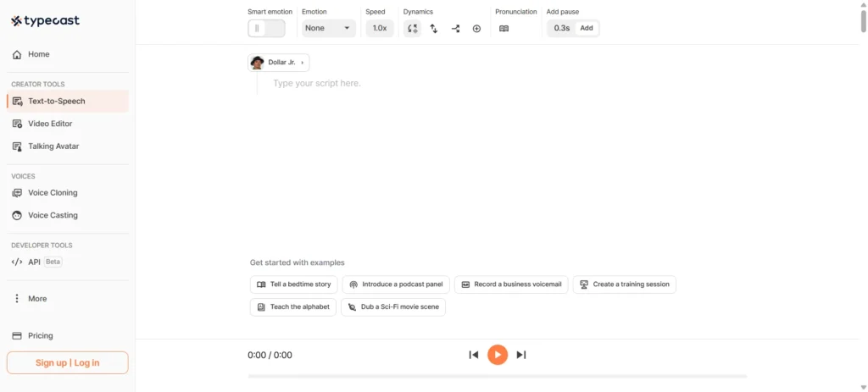Screen dimensions: 868x392
Task: Choose the 'Teach the alphabet' example
Action: click(x=293, y=306)
